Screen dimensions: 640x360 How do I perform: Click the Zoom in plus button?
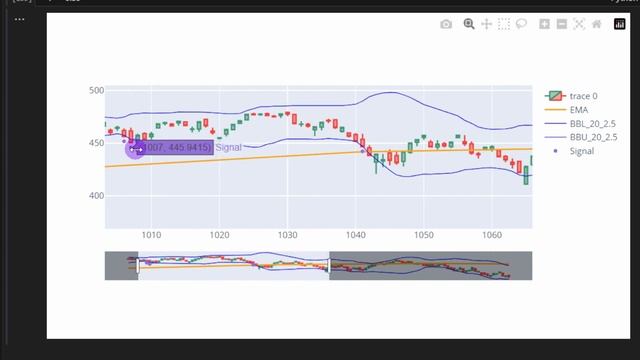pos(544,24)
